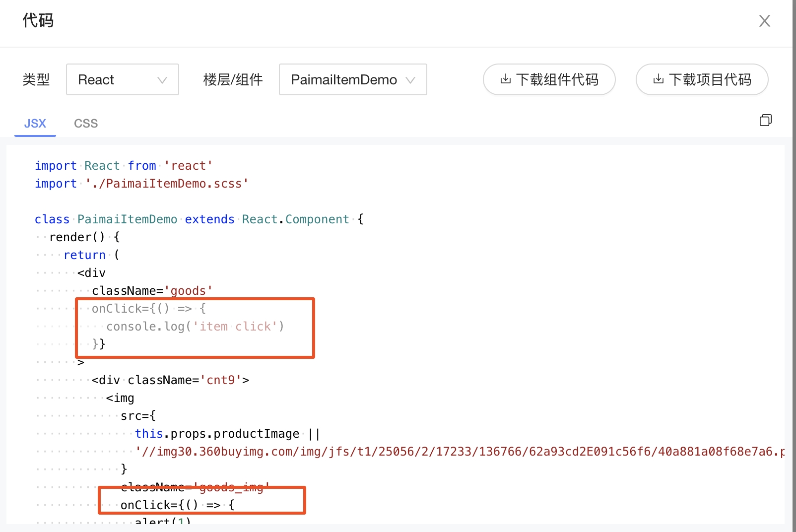The image size is (796, 532).
Task: Place cursor on import React line
Action: point(124,166)
